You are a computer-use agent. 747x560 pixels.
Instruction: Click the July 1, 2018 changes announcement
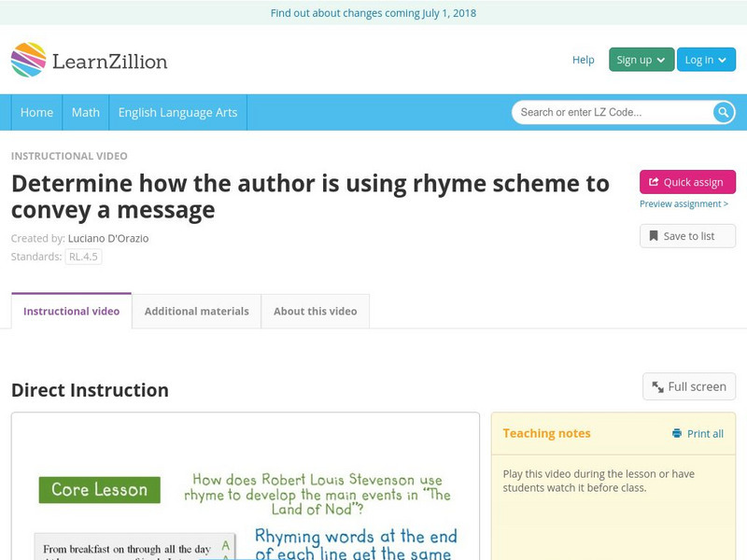373,13
